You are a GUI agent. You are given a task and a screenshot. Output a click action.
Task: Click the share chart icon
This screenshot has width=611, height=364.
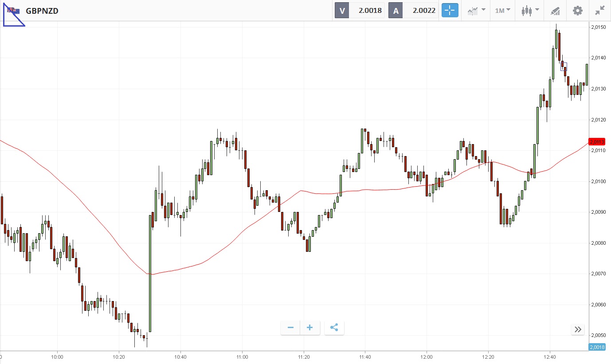pyautogui.click(x=334, y=328)
